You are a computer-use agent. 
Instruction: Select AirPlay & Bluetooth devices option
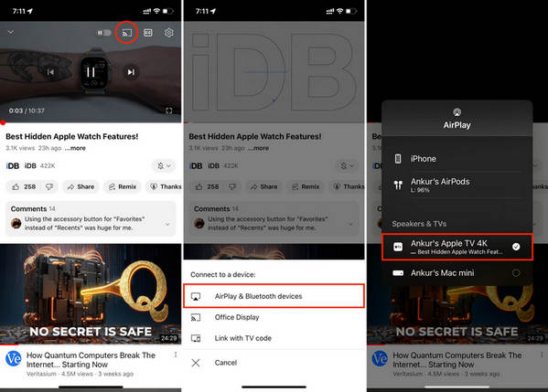tap(274, 296)
